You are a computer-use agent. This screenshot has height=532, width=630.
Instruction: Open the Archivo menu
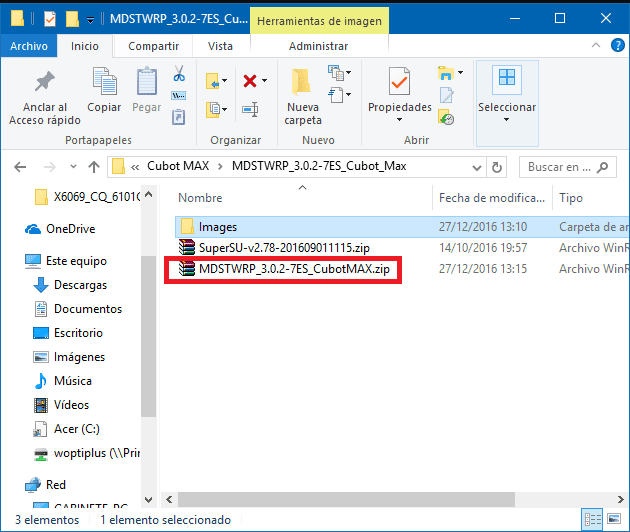(x=29, y=46)
